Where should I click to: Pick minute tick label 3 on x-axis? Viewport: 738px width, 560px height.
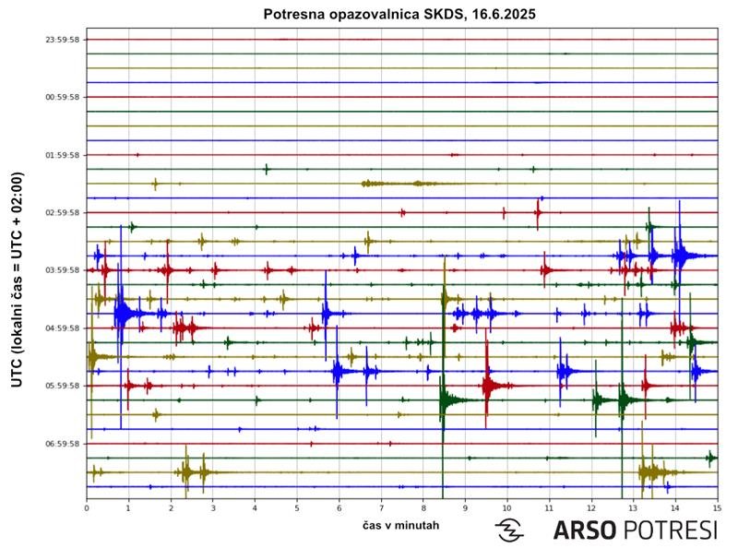pos(213,508)
